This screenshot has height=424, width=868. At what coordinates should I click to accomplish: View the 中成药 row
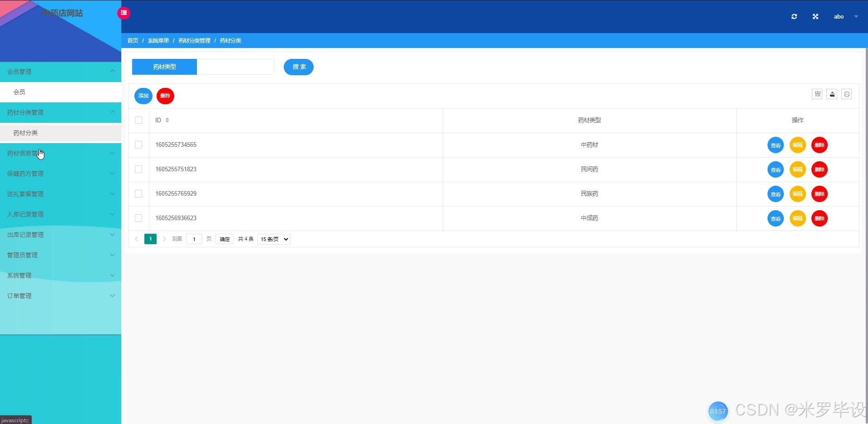pyautogui.click(x=776, y=218)
